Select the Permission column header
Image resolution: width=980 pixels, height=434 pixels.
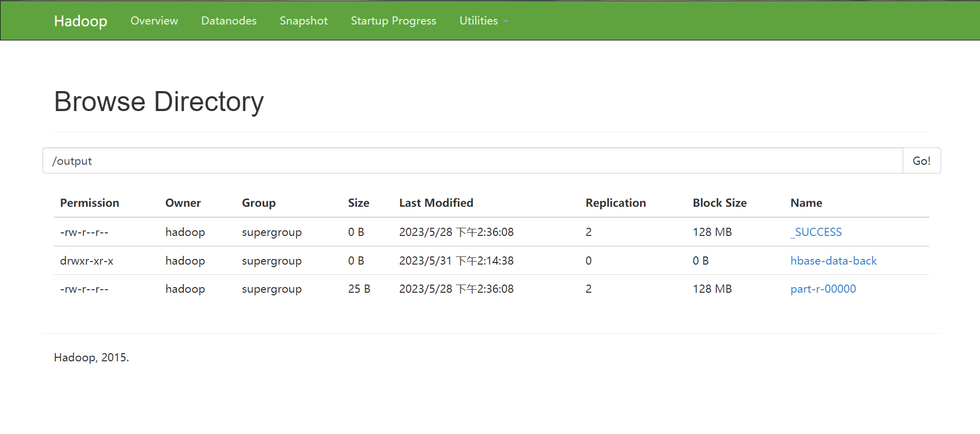(x=90, y=203)
